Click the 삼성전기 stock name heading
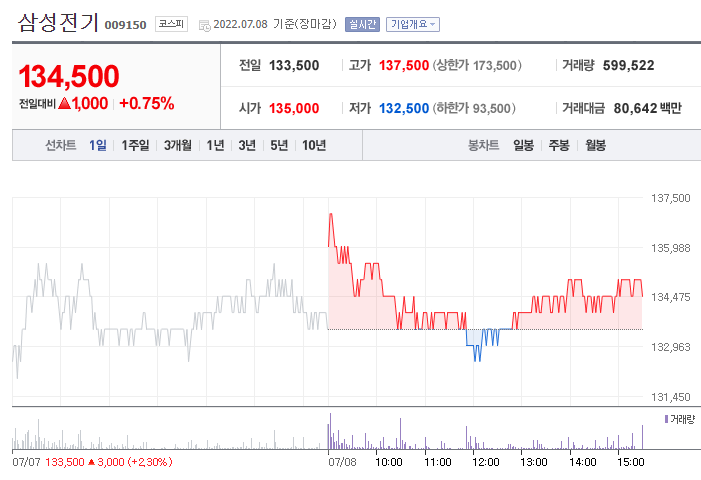The height and width of the screenshot is (480, 701). tap(58, 23)
